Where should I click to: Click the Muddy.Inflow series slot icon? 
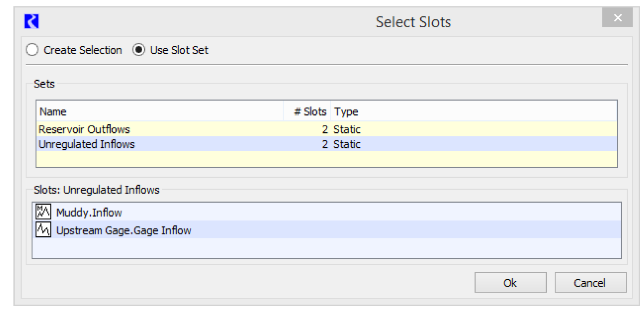pyautogui.click(x=43, y=212)
